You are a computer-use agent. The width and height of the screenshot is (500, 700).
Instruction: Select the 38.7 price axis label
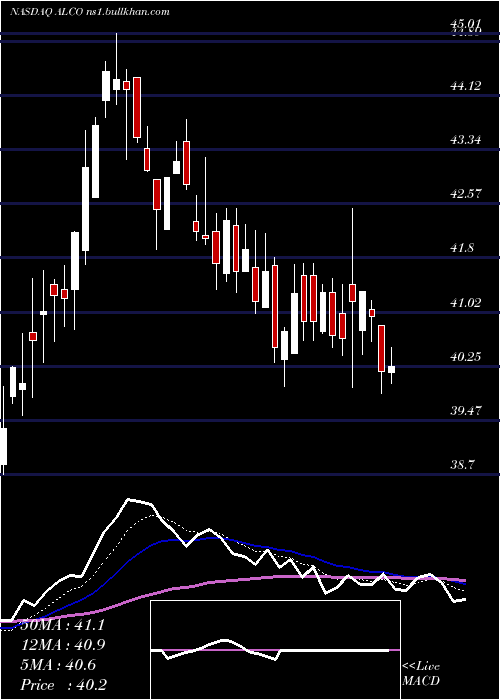[x=462, y=465]
